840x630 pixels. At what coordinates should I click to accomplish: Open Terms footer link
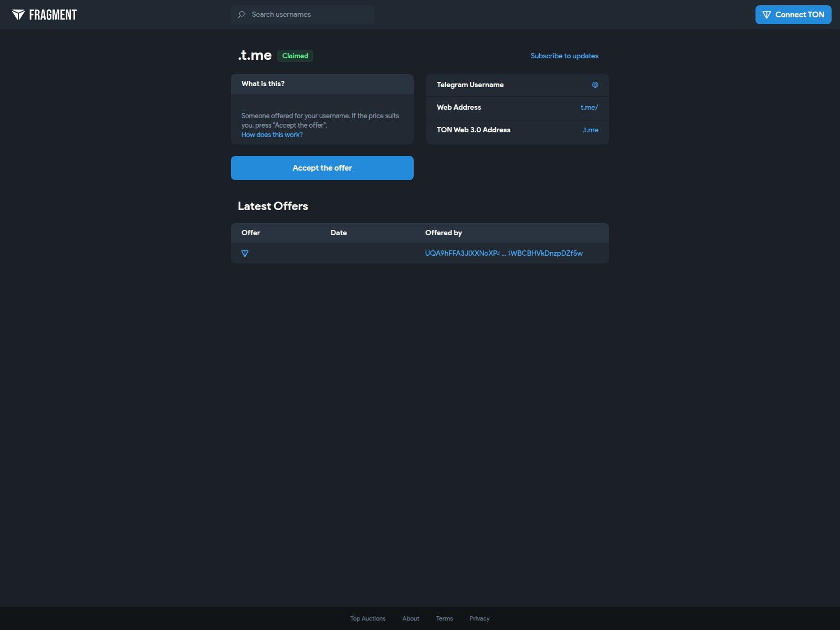point(444,618)
